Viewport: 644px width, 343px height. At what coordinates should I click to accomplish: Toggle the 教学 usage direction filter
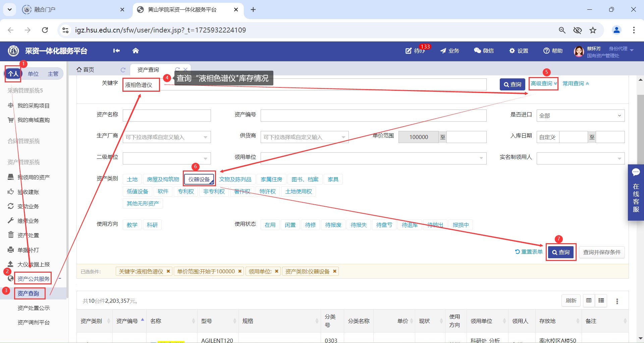tap(132, 225)
